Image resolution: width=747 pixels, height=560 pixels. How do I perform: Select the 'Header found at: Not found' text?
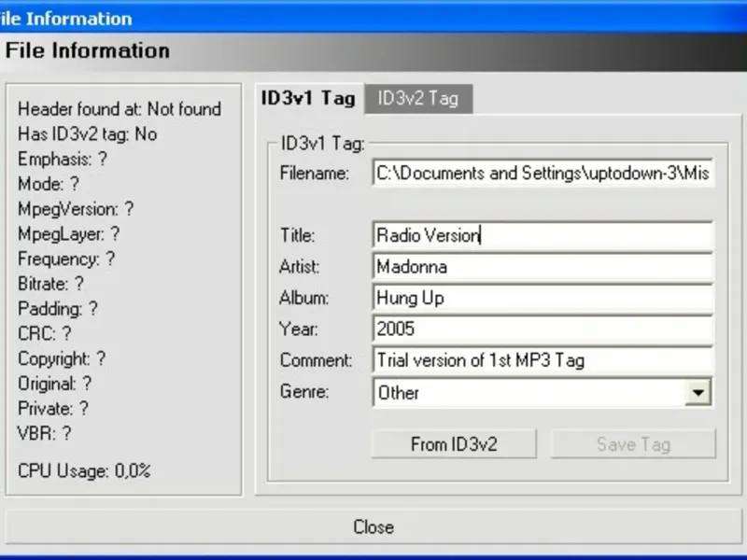point(120,109)
